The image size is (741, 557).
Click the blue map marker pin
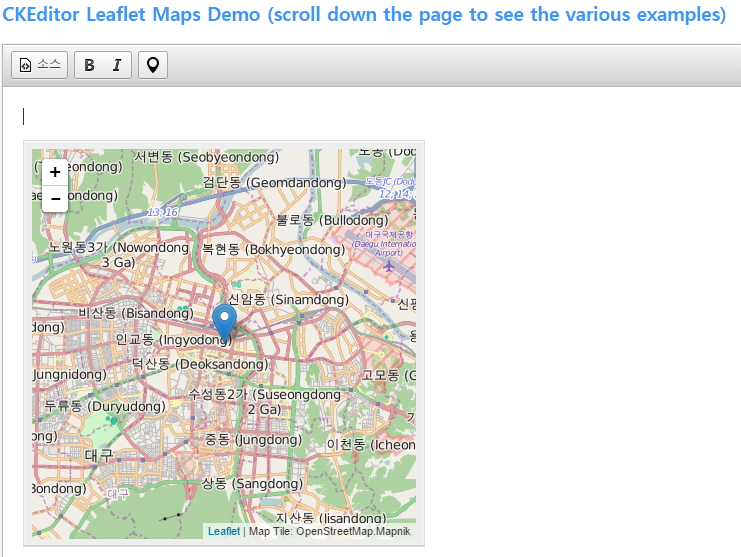224,323
